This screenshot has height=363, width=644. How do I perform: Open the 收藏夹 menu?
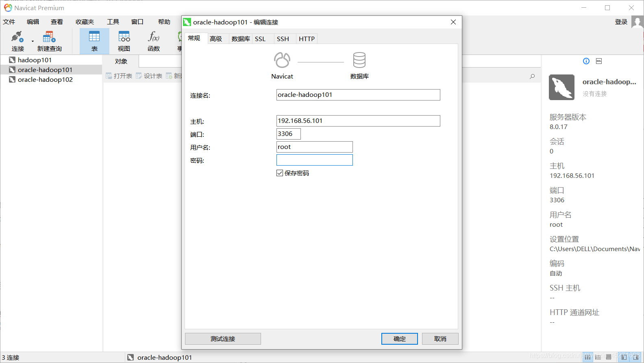[x=85, y=22]
